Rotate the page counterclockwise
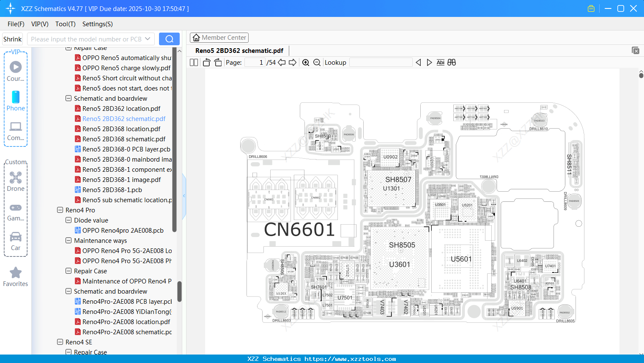 point(206,62)
